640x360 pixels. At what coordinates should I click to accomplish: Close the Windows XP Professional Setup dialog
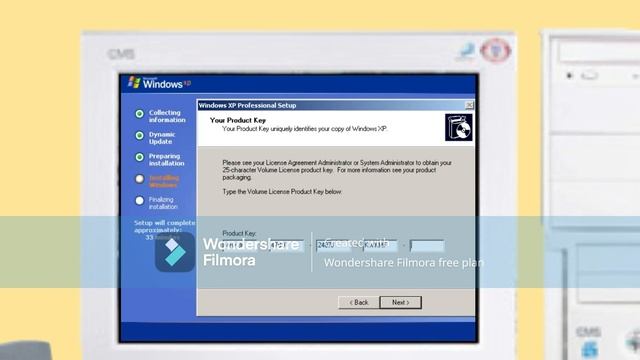(x=469, y=105)
